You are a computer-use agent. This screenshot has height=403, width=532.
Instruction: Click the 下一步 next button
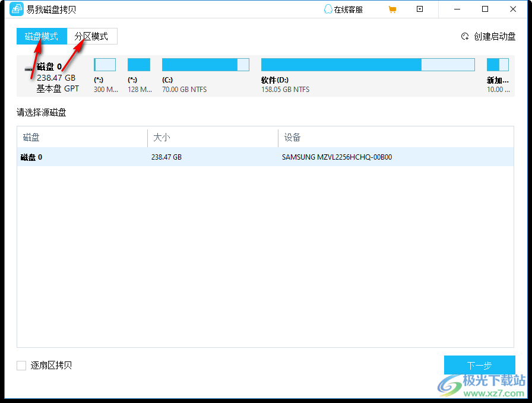[x=479, y=366]
